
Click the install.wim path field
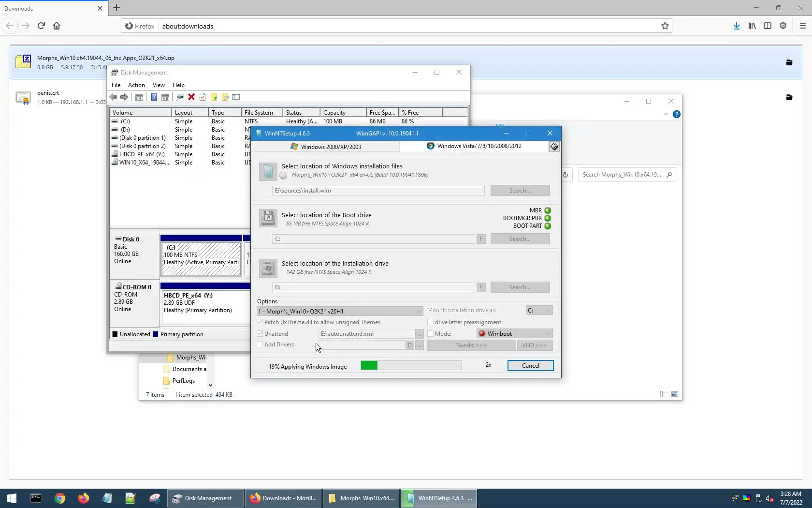pos(378,191)
